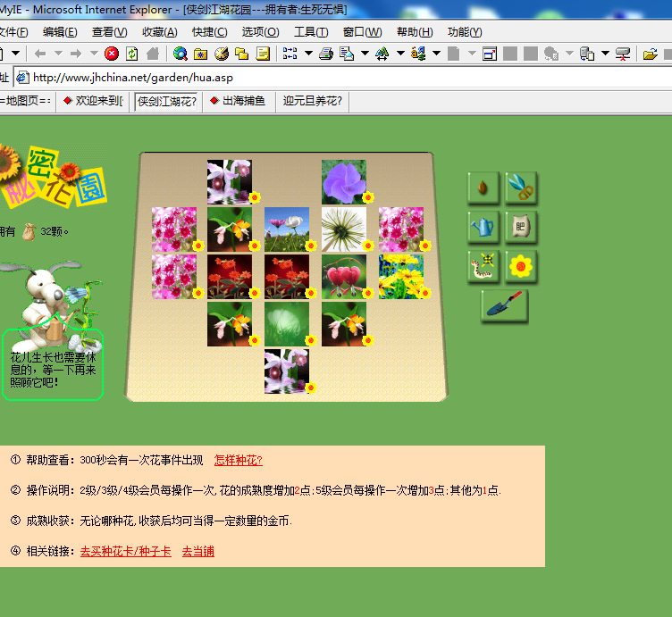
Task: Select the seed planting tool
Action: (x=483, y=188)
